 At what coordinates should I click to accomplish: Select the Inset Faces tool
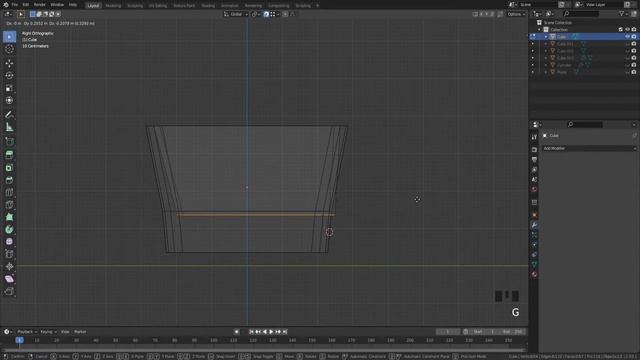(9, 167)
